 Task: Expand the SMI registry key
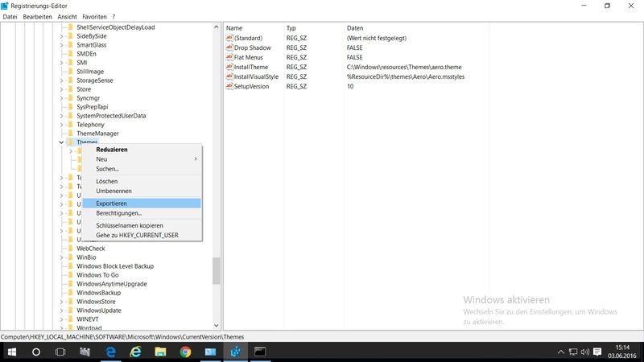click(x=62, y=63)
